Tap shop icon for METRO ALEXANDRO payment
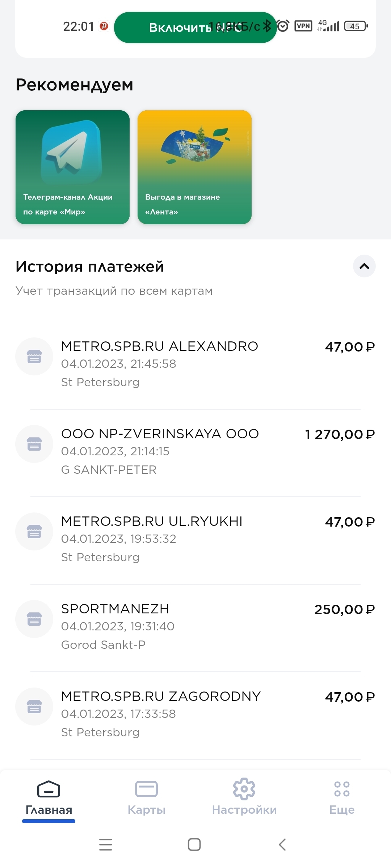 (34, 357)
